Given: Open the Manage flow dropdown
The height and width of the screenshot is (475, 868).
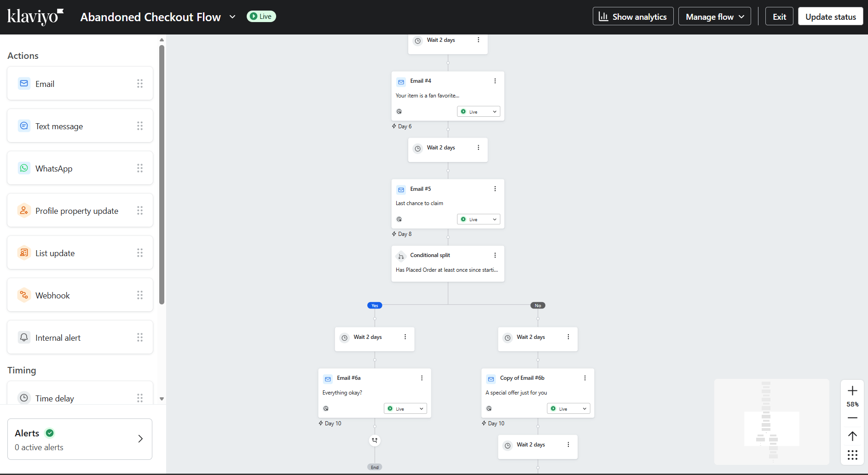Looking at the screenshot, I should [714, 16].
